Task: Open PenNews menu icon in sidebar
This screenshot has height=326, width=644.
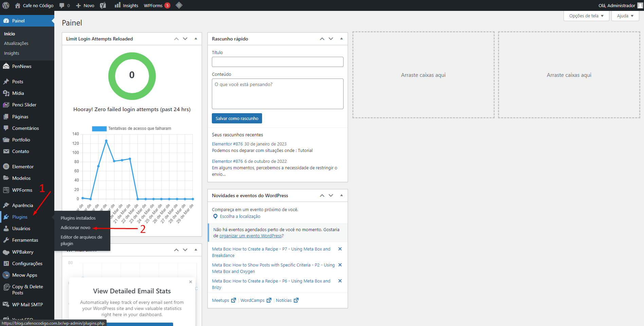Action: pyautogui.click(x=6, y=66)
